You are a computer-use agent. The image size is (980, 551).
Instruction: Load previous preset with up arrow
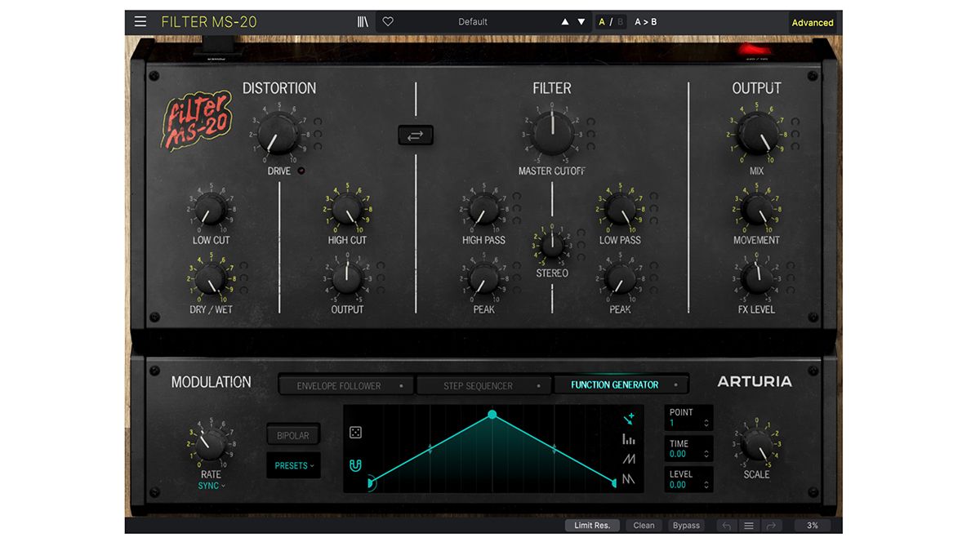[565, 22]
